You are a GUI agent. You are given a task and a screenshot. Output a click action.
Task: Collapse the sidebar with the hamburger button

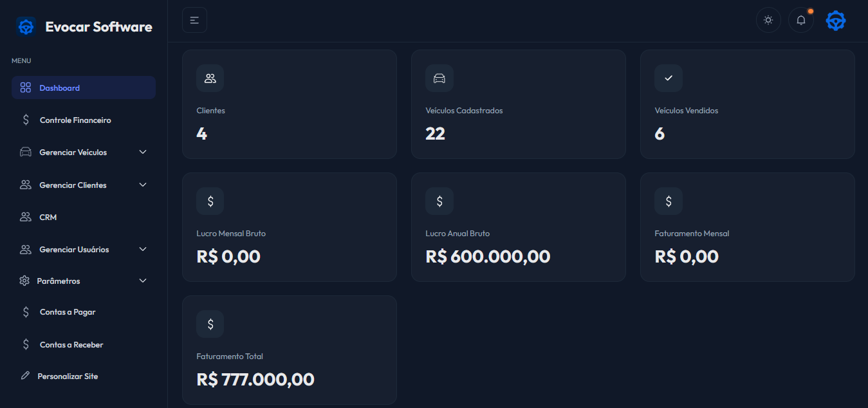tap(194, 20)
